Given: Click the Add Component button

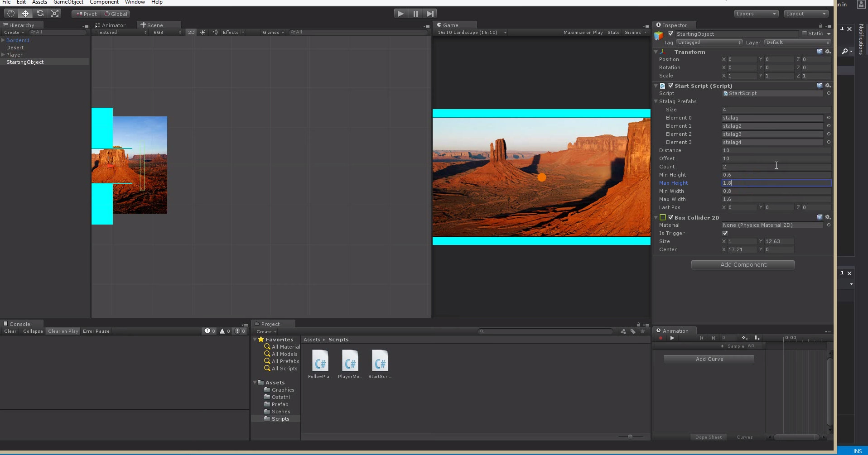Looking at the screenshot, I should 742,264.
